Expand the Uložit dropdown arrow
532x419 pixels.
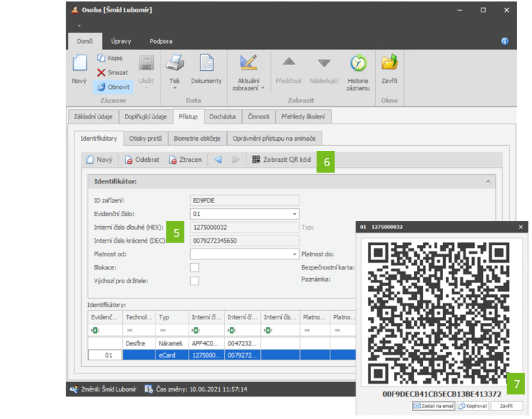tap(146, 88)
